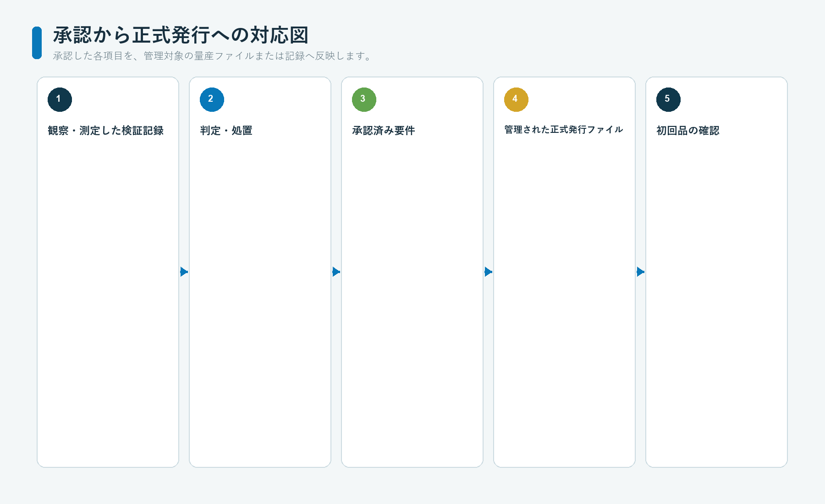
Task: Click the arrow between cards 1 and 2
Action: coord(184,272)
